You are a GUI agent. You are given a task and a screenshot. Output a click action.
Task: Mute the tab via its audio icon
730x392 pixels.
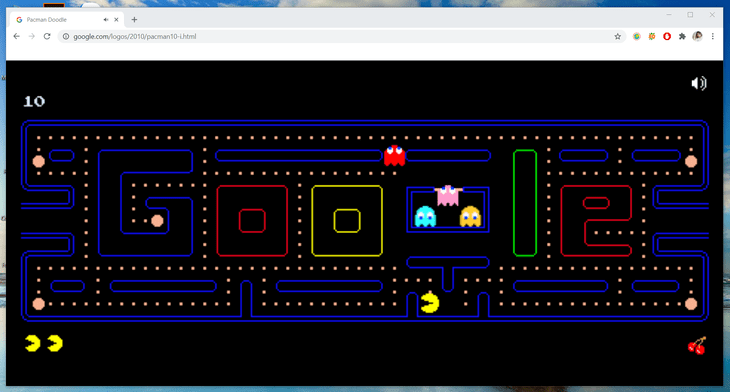pos(106,20)
